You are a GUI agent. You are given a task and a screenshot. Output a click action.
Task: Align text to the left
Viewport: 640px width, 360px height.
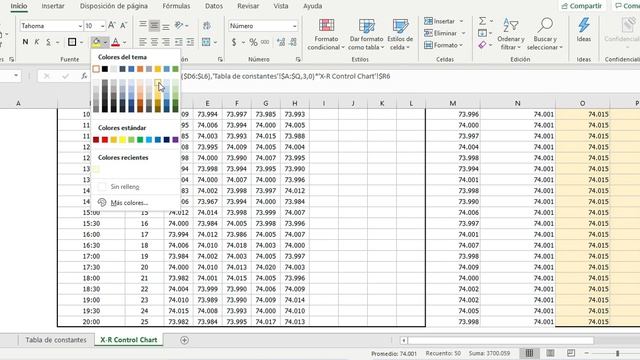pos(142,42)
